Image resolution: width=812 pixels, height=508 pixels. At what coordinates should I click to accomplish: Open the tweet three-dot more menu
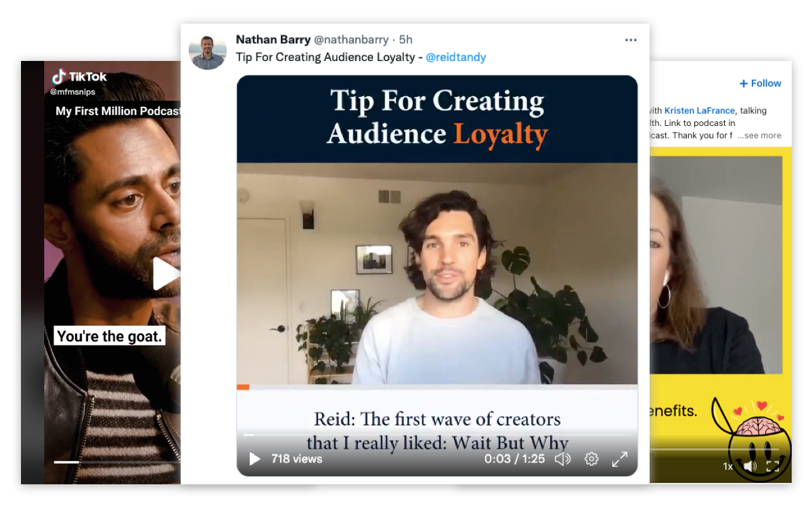(631, 40)
